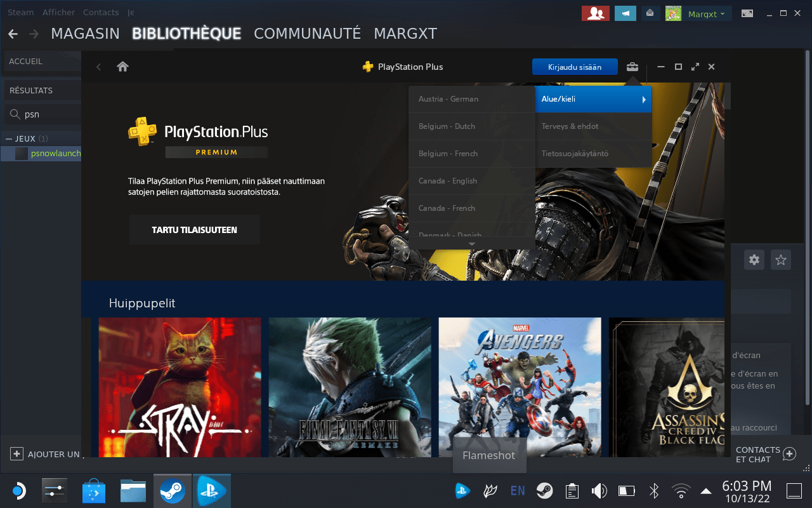Click the psn search field

(43, 114)
